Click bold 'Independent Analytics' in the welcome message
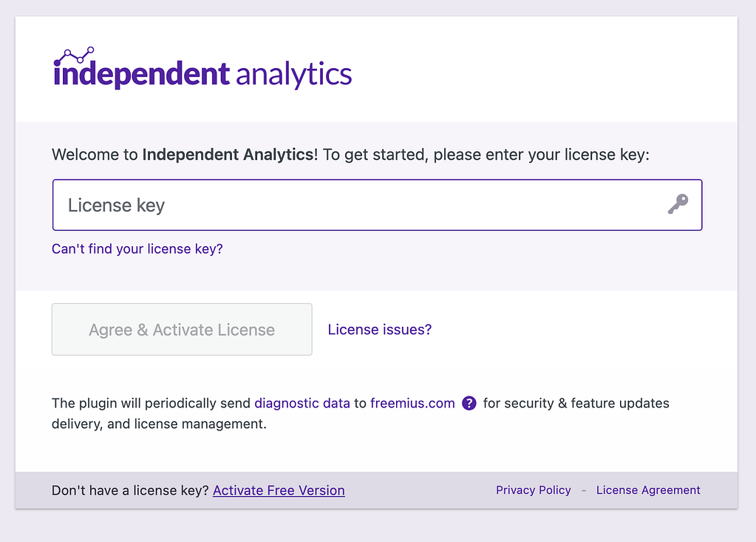756x542 pixels. [x=229, y=155]
